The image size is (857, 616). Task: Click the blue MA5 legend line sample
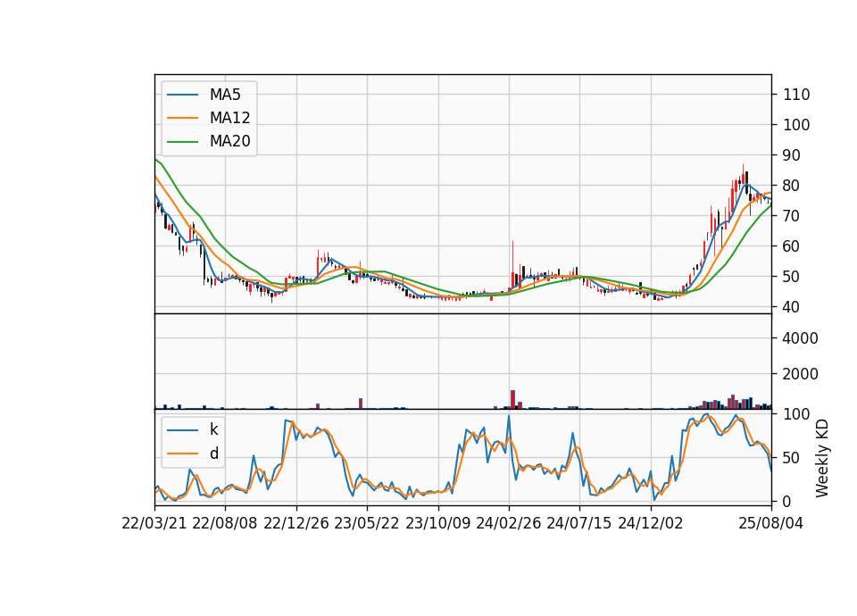[182, 95]
